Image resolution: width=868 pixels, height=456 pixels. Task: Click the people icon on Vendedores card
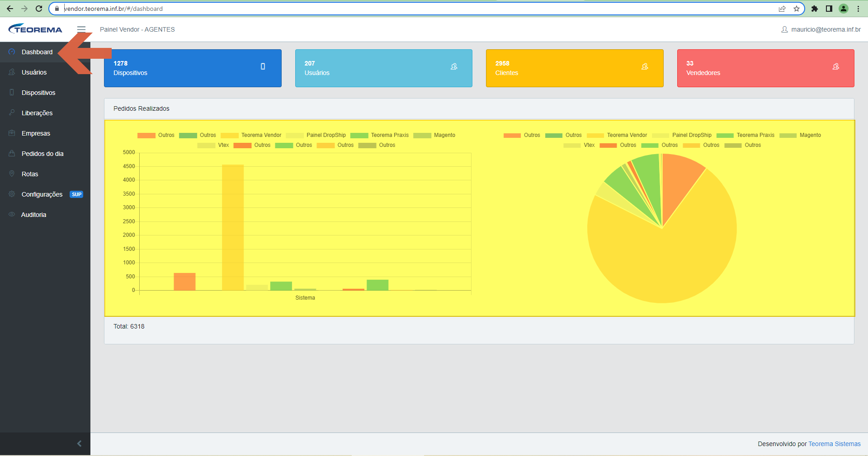835,66
